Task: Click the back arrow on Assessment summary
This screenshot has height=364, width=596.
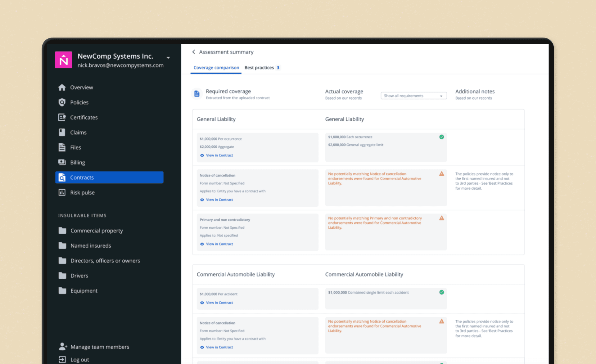Action: click(193, 52)
